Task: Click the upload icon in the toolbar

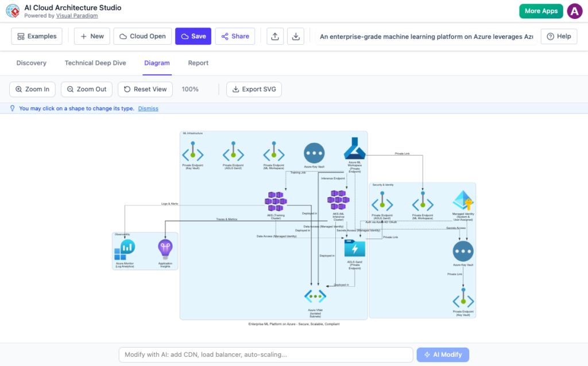Action: pos(275,36)
